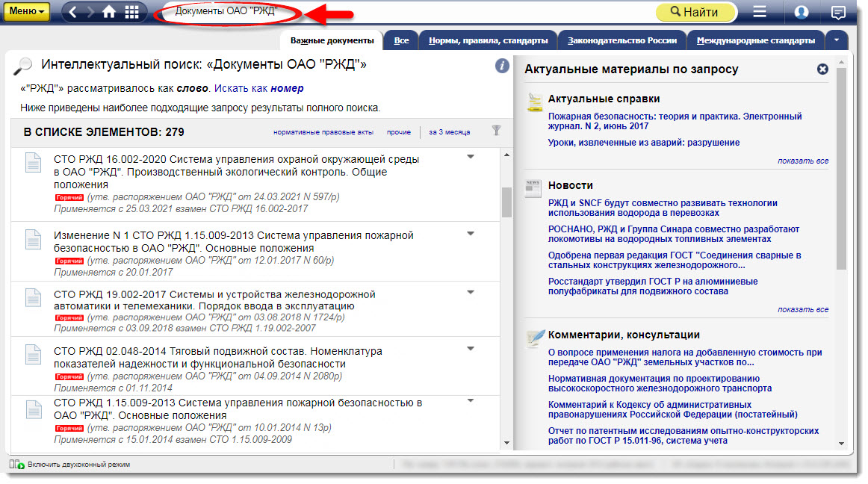This screenshot has height=484, width=868.
Task: Expand arrow for СТО РЖД 16.002-2020 item
Action: click(471, 157)
